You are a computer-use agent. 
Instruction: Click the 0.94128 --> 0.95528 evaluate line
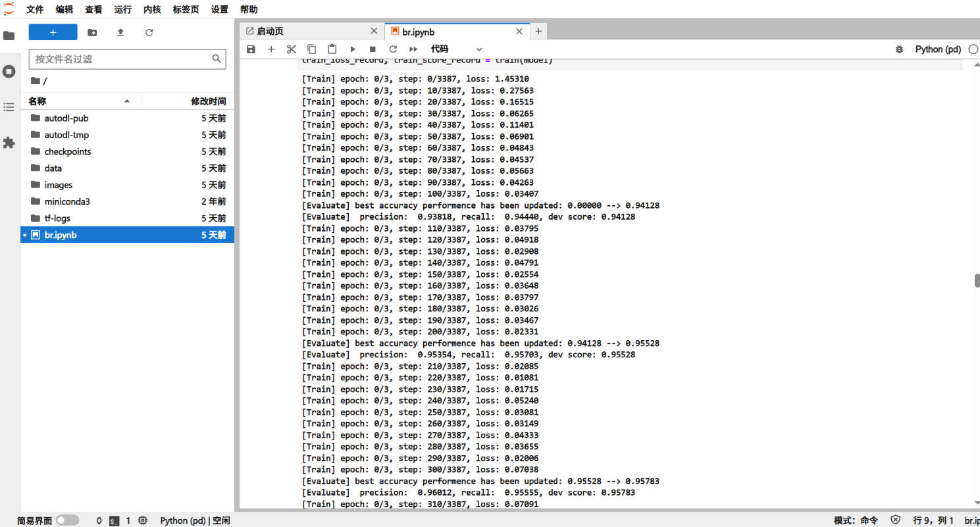click(480, 343)
